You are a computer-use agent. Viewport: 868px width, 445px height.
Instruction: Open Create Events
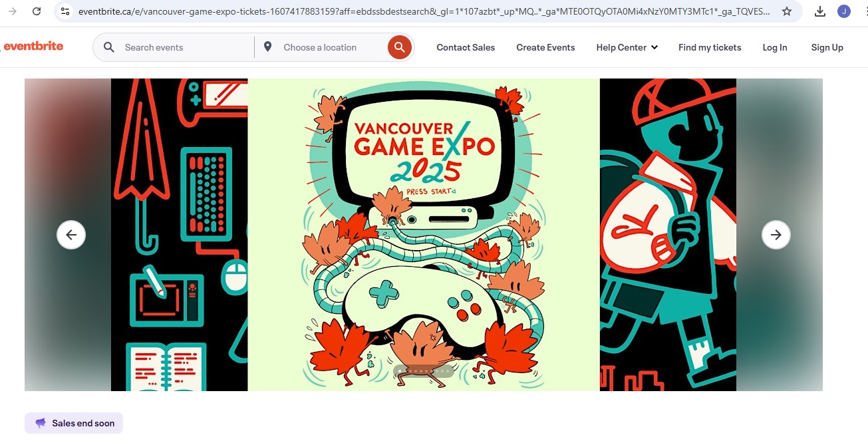(x=545, y=47)
